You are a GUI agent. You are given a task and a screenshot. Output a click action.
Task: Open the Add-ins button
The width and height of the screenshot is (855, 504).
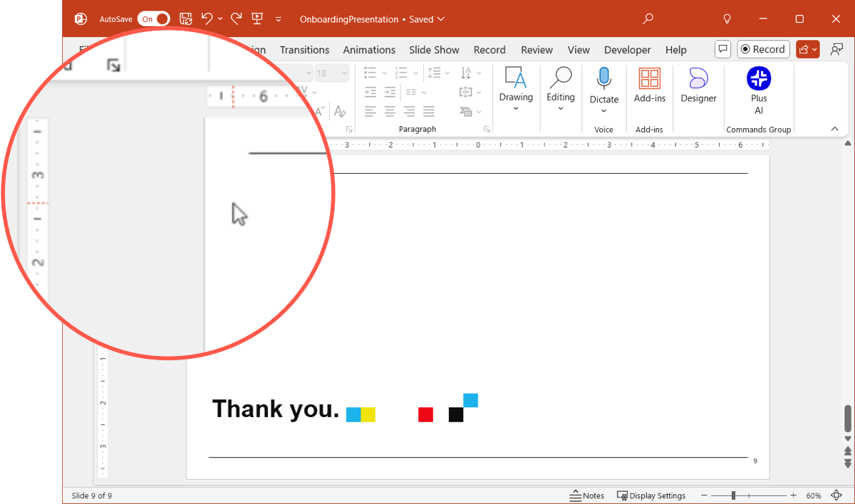[x=650, y=85]
